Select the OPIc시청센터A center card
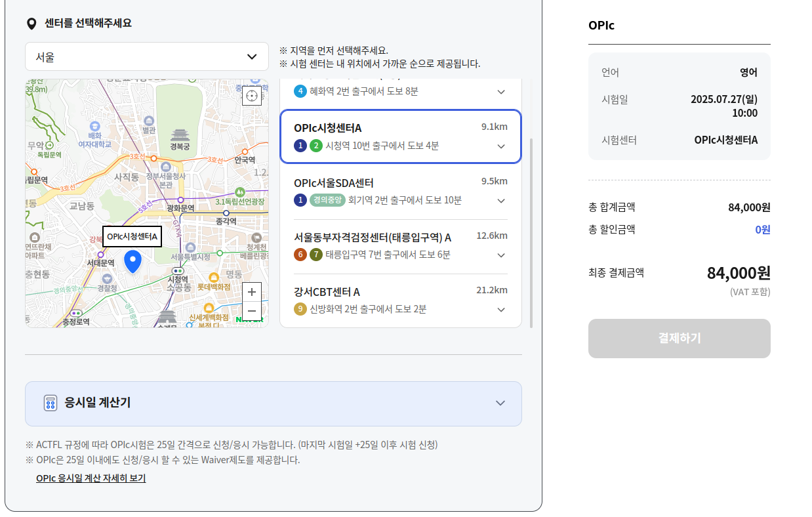 [x=400, y=136]
